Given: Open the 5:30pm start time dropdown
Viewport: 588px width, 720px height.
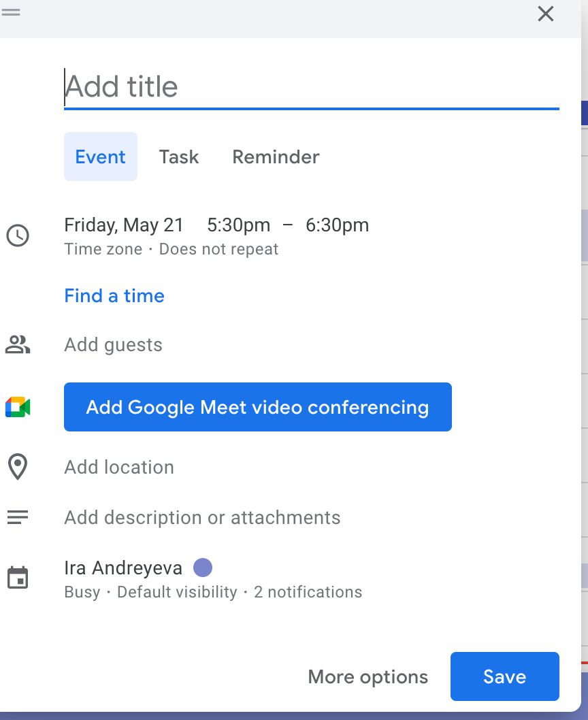Looking at the screenshot, I should click(x=238, y=225).
